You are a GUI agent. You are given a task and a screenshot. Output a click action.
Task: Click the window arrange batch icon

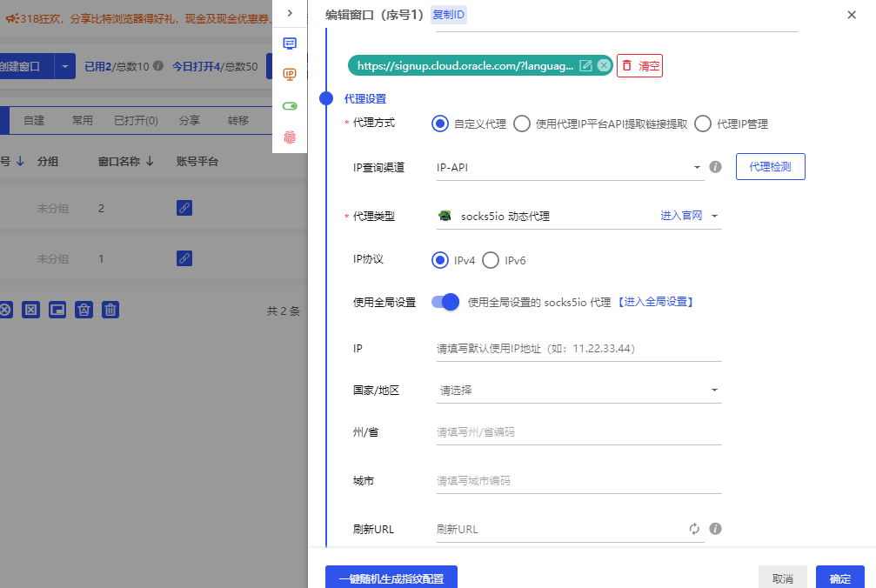(x=57, y=310)
